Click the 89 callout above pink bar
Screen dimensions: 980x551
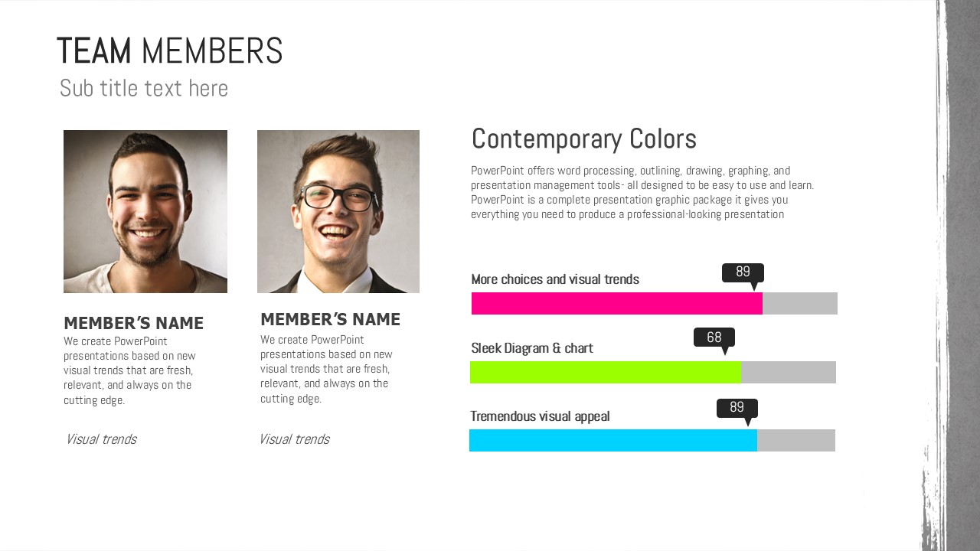click(743, 273)
